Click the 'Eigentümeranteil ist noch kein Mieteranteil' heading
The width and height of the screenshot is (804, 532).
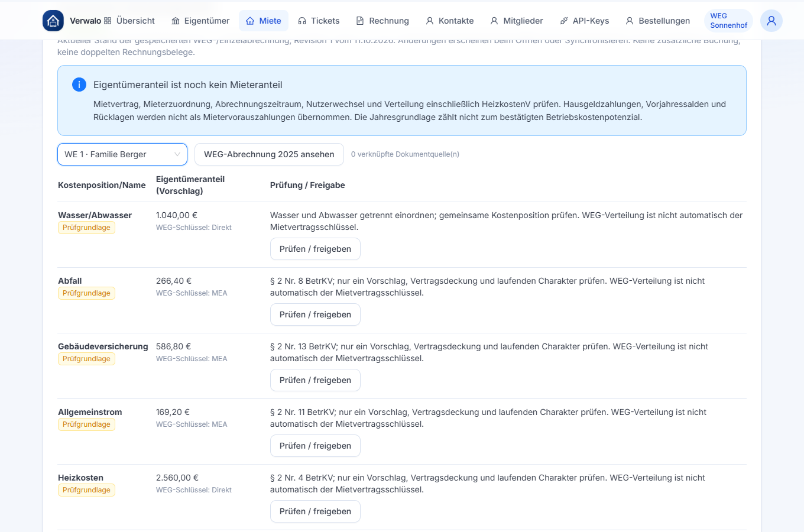(188, 85)
